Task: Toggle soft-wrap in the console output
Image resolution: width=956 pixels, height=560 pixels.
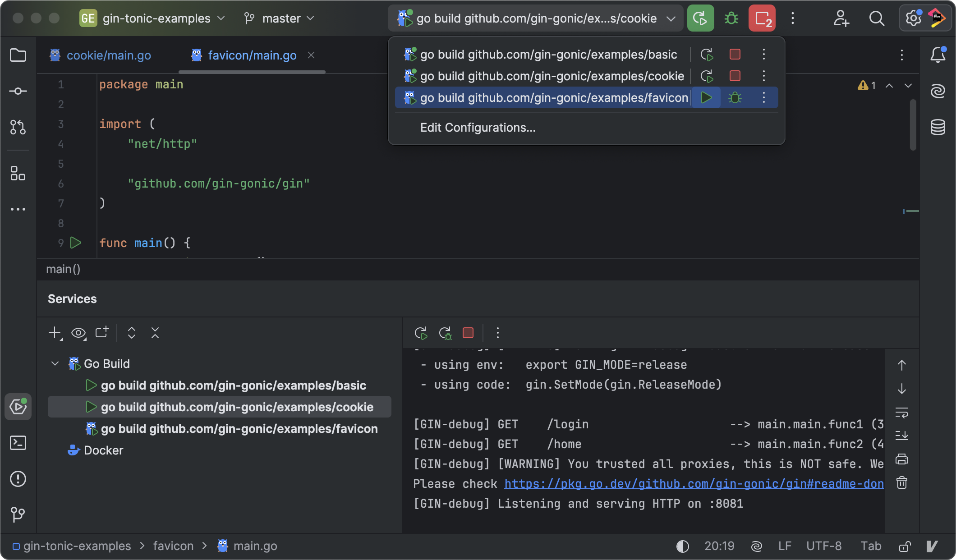Action: click(901, 413)
